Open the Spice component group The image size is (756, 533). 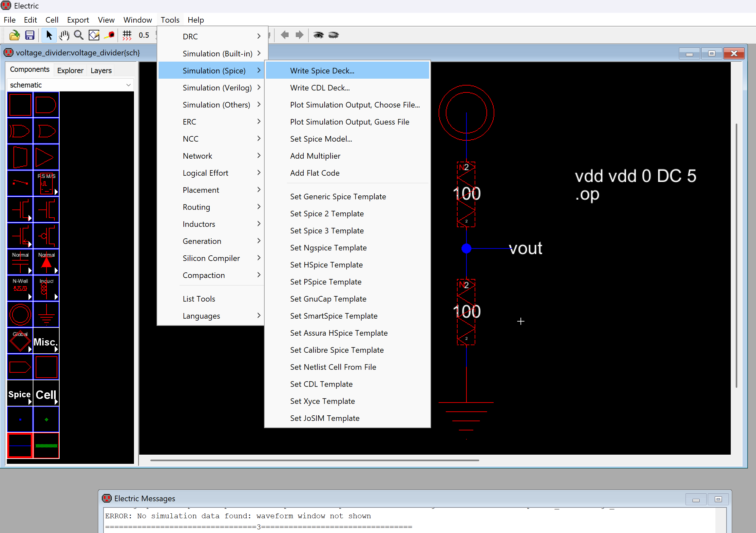click(20, 394)
